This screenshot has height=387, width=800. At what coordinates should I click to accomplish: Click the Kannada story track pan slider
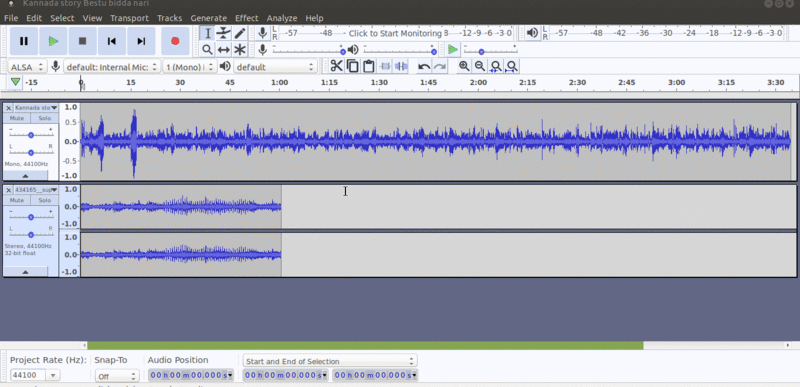(x=31, y=152)
